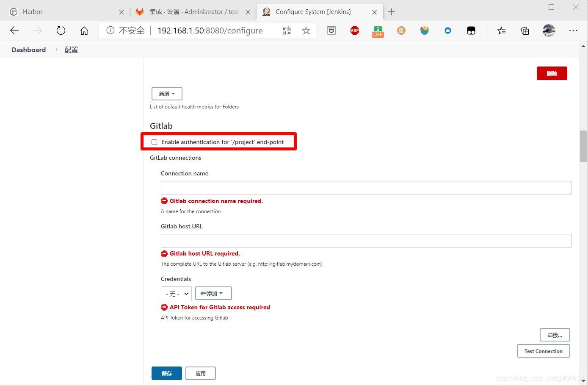Click the 高级... advanced button
This screenshot has width=588, height=386.
click(x=555, y=335)
